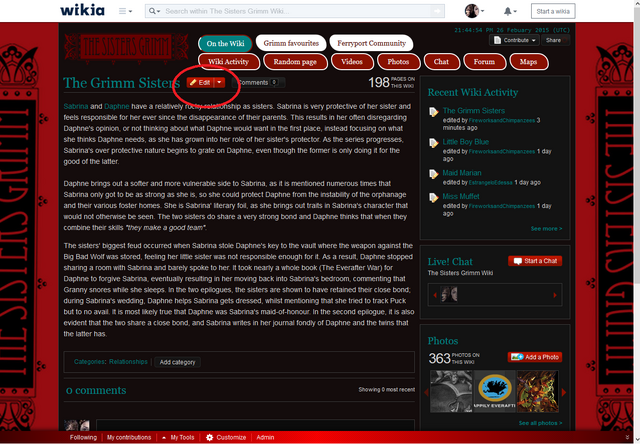Click the left arrow of Photos carousel
This screenshot has width=640, height=444.
point(427,392)
